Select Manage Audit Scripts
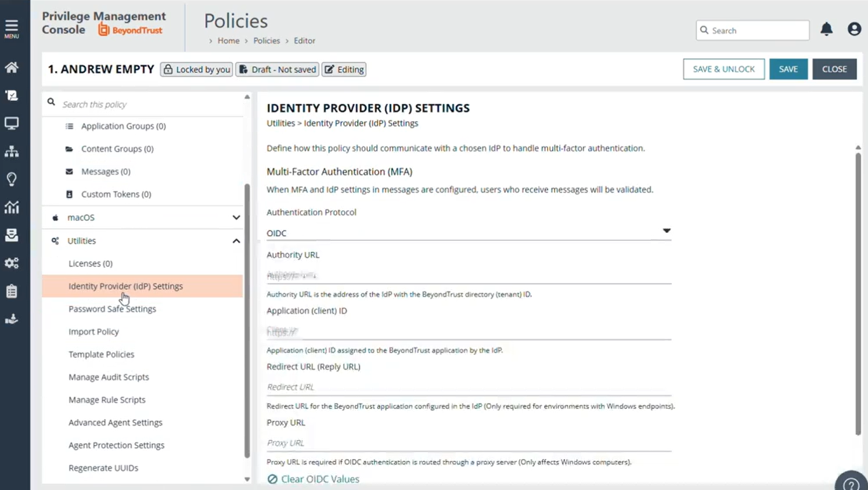Image resolution: width=868 pixels, height=490 pixels. pyautogui.click(x=109, y=377)
